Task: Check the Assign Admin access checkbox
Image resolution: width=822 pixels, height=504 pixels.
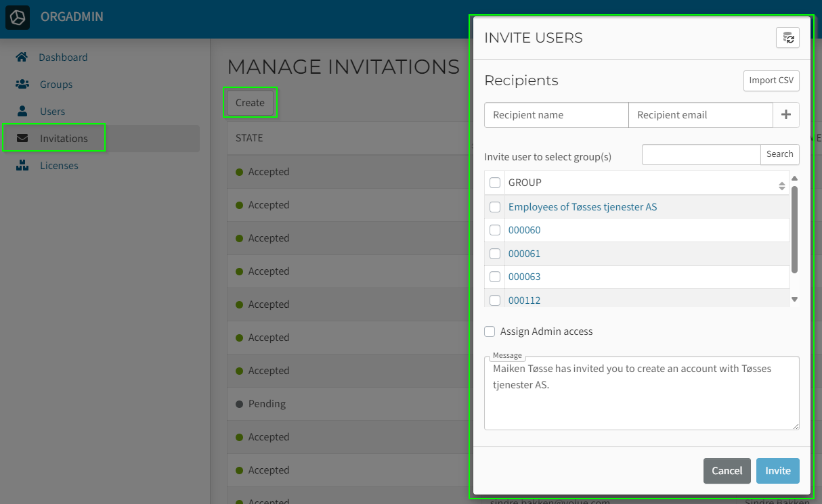Action: click(x=490, y=331)
